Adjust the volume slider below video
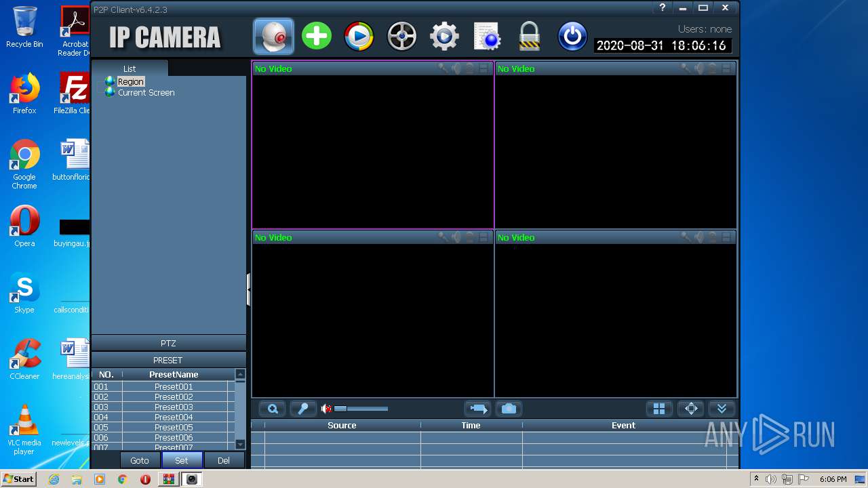Image resolution: width=868 pixels, height=488 pixels. pos(361,409)
